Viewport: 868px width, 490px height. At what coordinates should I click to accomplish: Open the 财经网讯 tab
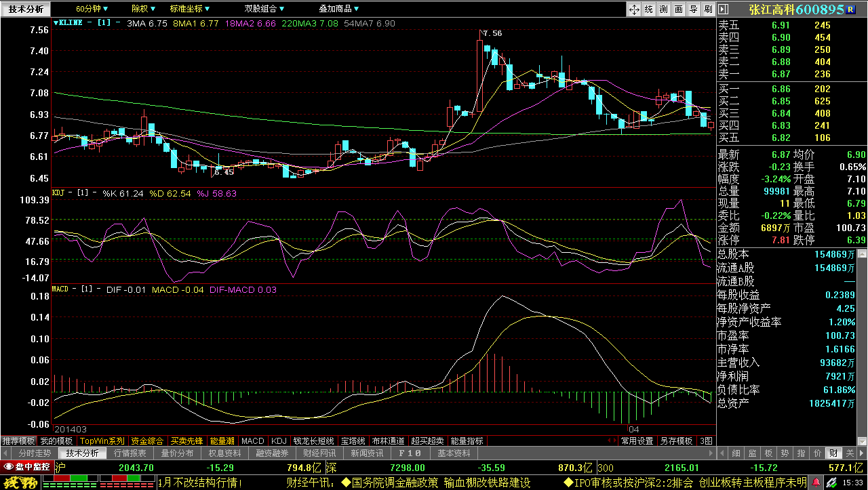(319, 453)
